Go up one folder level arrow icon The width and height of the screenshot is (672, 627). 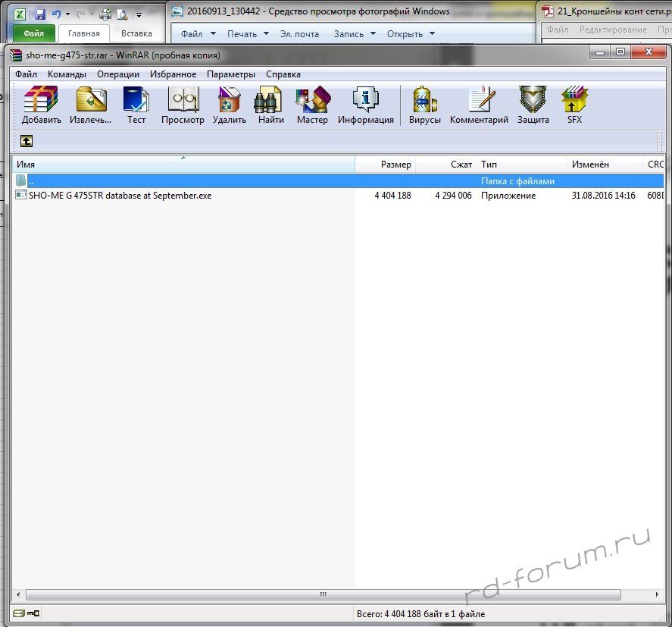[x=27, y=141]
